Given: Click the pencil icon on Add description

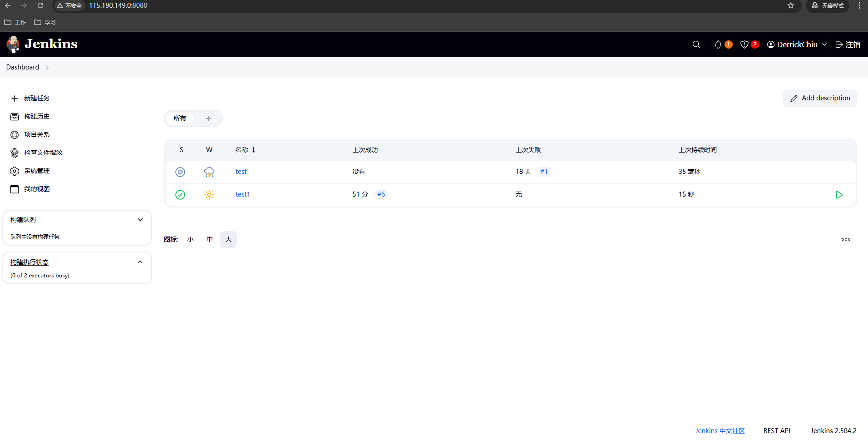Looking at the screenshot, I should point(794,99).
